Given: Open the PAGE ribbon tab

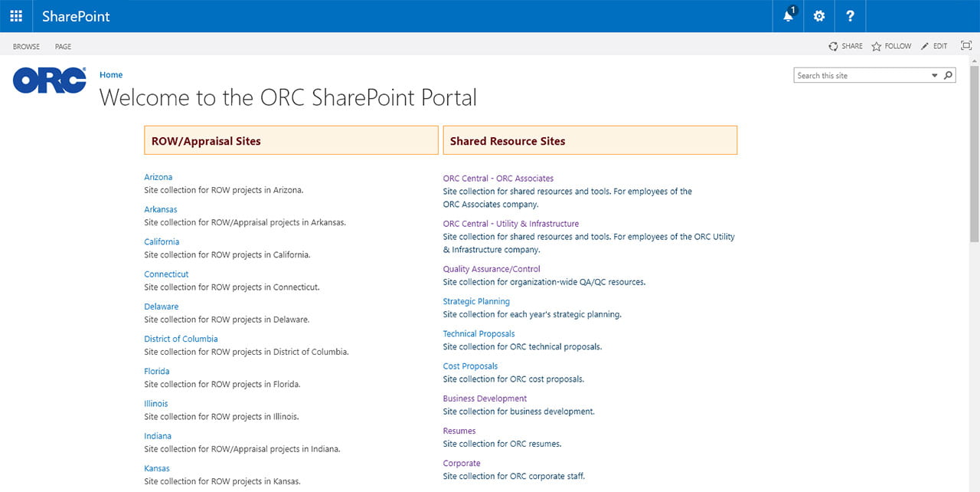Looking at the screenshot, I should [63, 47].
